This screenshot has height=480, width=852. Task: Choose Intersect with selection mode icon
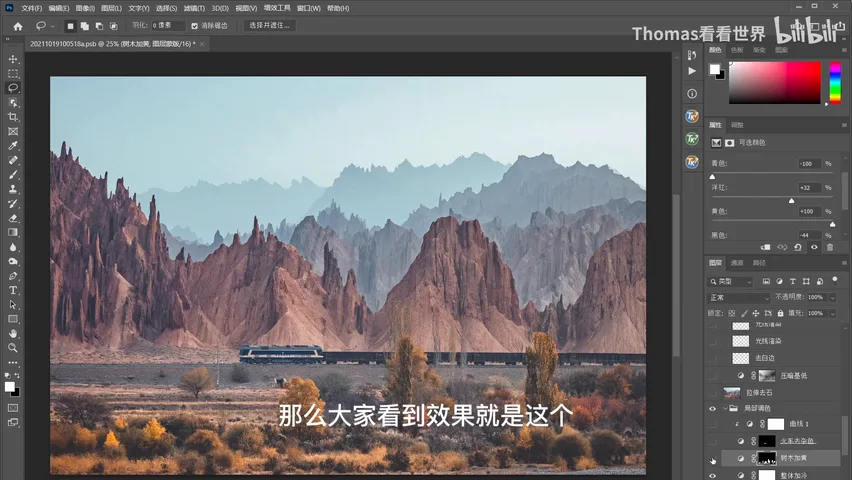point(114,26)
